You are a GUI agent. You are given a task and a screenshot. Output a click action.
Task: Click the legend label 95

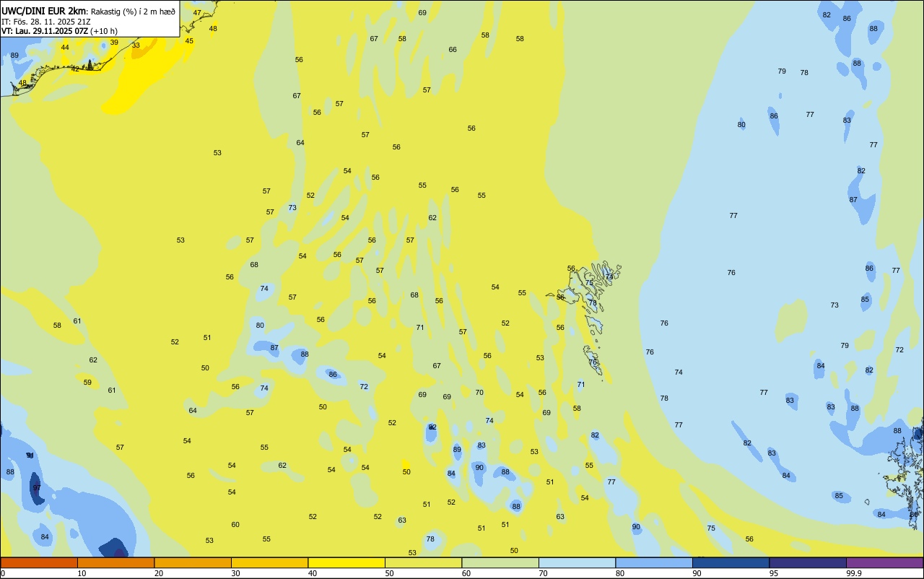(773, 573)
